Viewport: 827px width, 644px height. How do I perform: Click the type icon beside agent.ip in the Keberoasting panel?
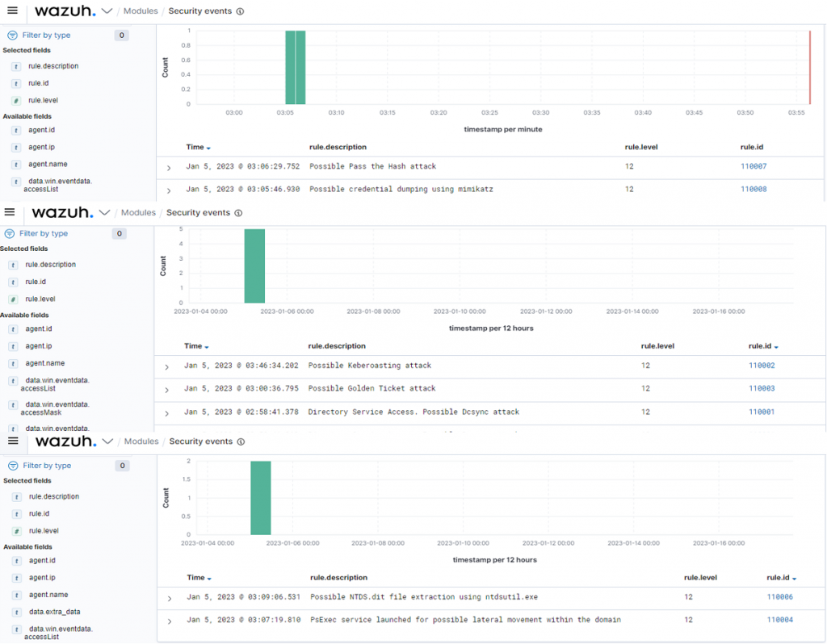click(x=13, y=346)
